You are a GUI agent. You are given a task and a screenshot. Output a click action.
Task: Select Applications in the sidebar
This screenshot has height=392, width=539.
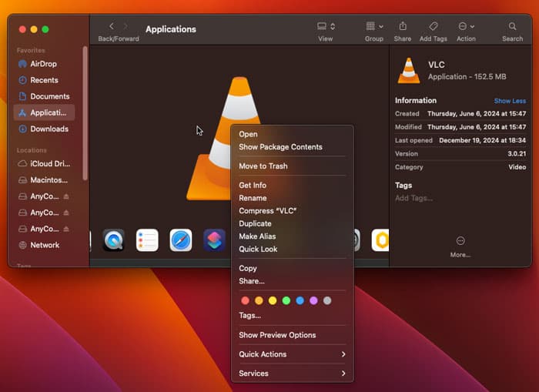click(44, 112)
